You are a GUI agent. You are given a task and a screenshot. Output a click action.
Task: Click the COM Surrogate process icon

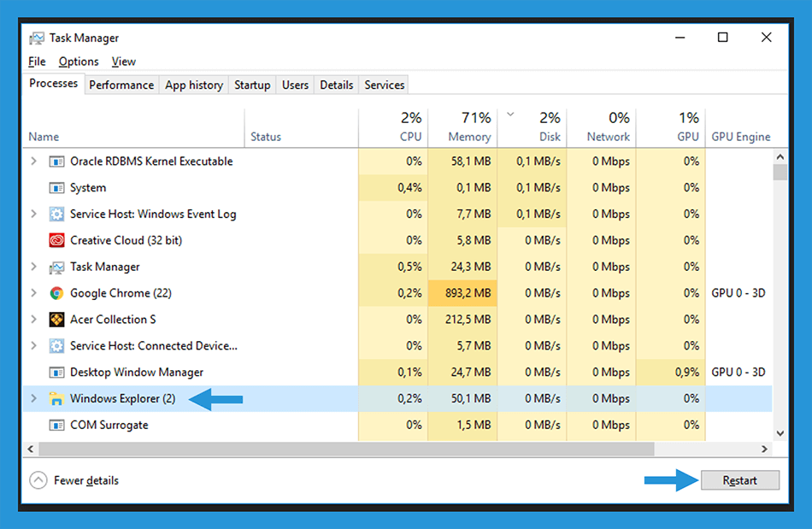click(56, 426)
